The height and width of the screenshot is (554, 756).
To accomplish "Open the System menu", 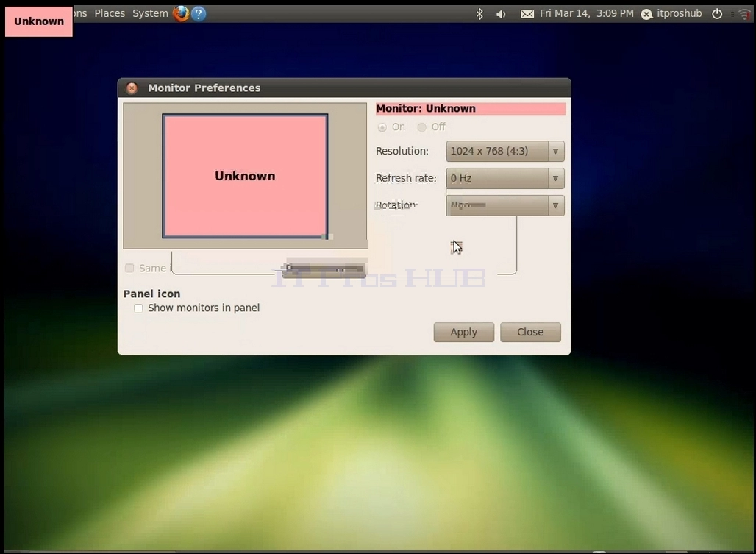I will (x=150, y=13).
